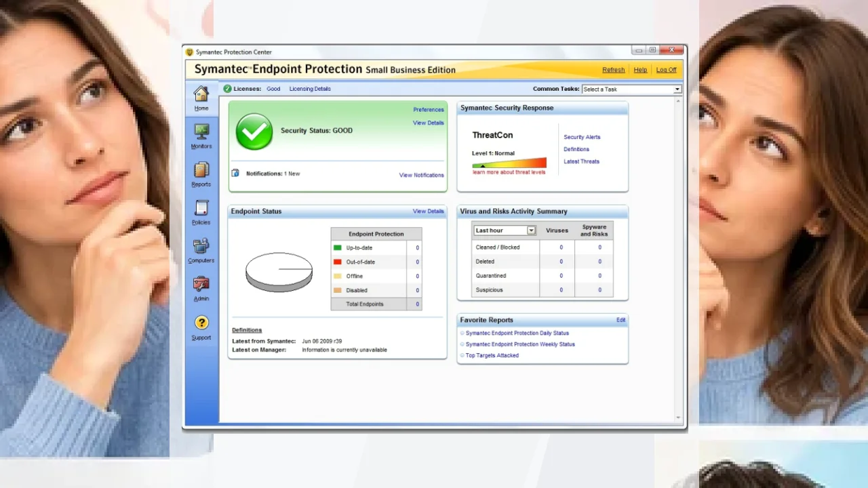Click the large green Security Status checkmark
Image resolution: width=868 pixels, height=488 pixels.
click(254, 131)
